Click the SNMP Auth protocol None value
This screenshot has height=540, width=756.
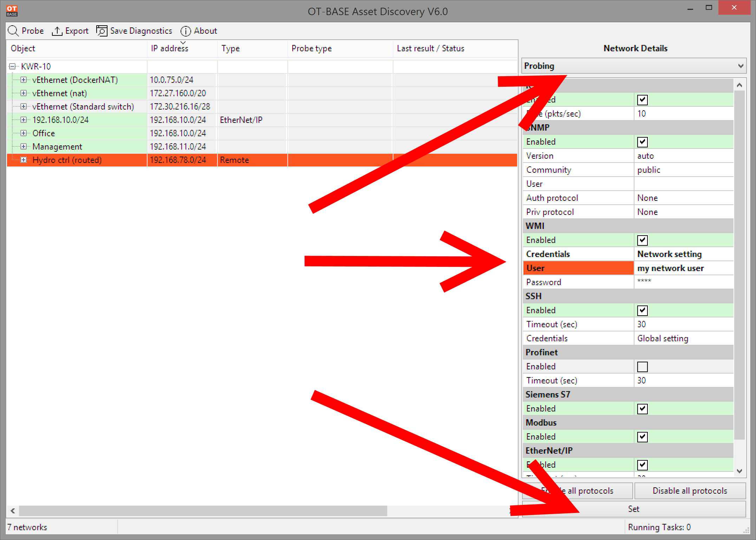684,198
